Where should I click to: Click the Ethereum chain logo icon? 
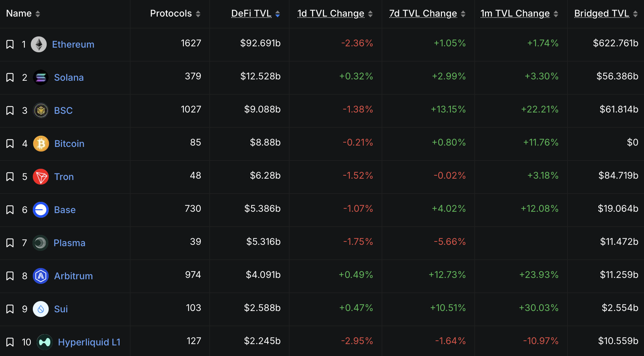(39, 44)
